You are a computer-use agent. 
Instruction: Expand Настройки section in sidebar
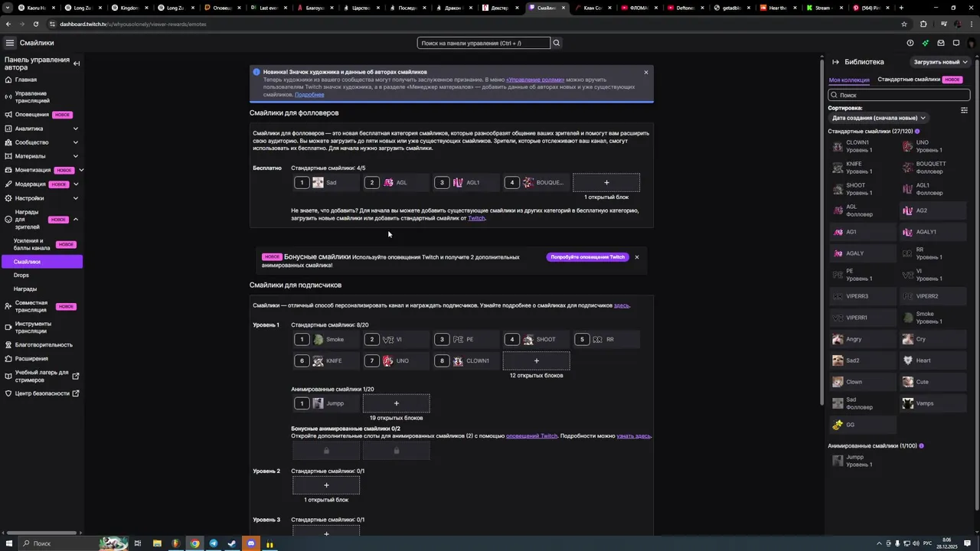[75, 198]
